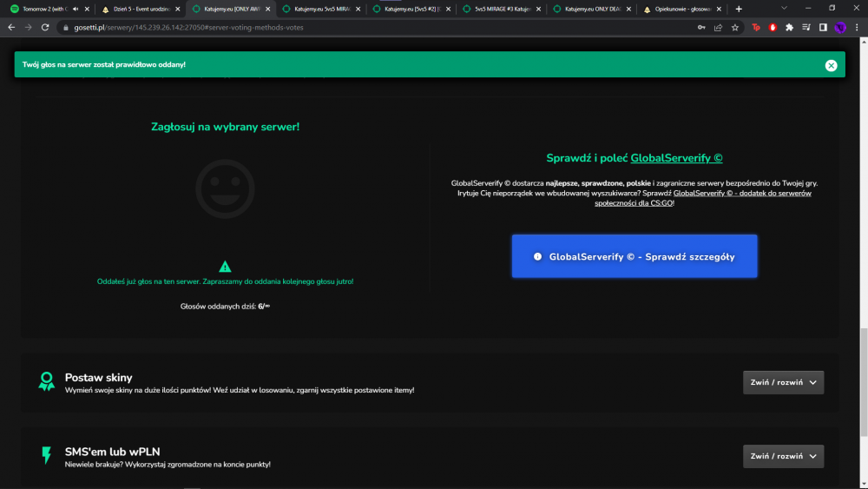This screenshot has height=489, width=868.
Task: Click GlobalServerify Sprawdź szczegóły button
Action: coord(635,256)
